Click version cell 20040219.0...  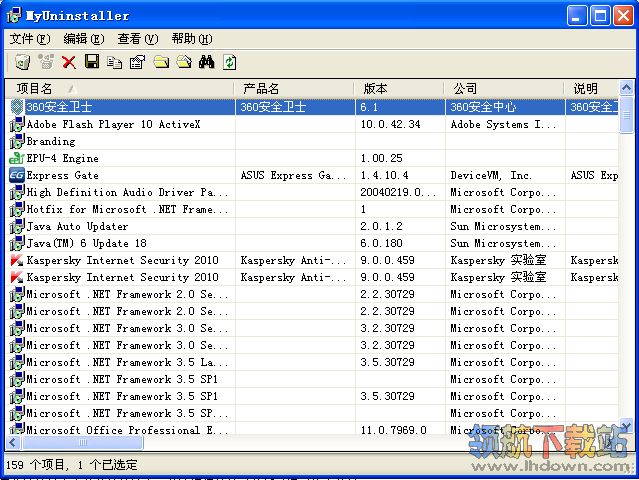(398, 192)
